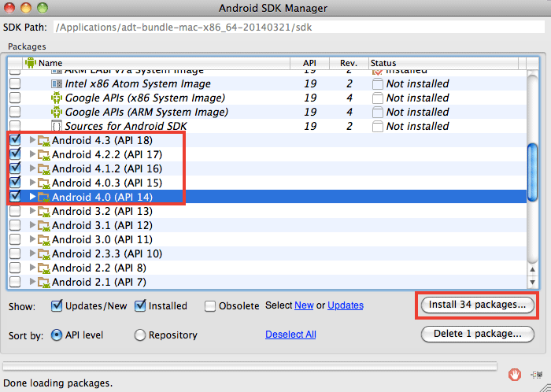Click the Name column header
551x392 pixels.
click(157, 63)
